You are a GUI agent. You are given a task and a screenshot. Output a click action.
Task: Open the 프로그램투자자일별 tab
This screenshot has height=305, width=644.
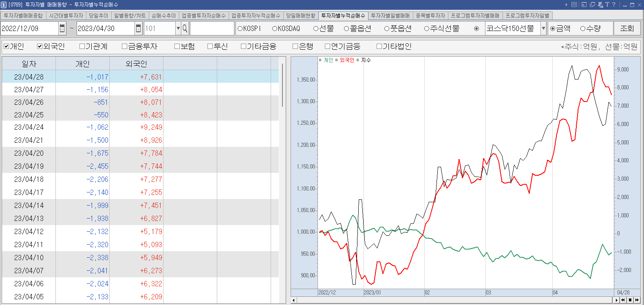pyautogui.click(x=527, y=15)
